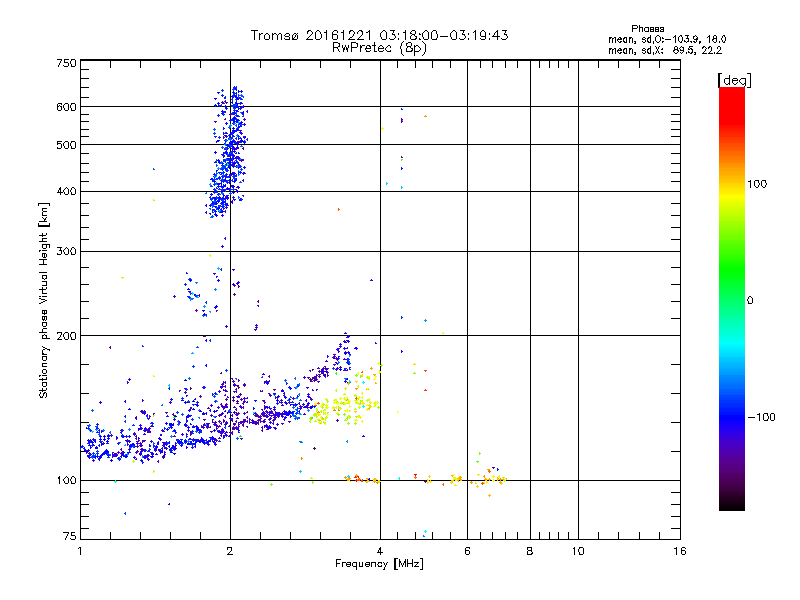Click the y-axis tick label '100'
The image size is (800, 600).
tap(67, 481)
